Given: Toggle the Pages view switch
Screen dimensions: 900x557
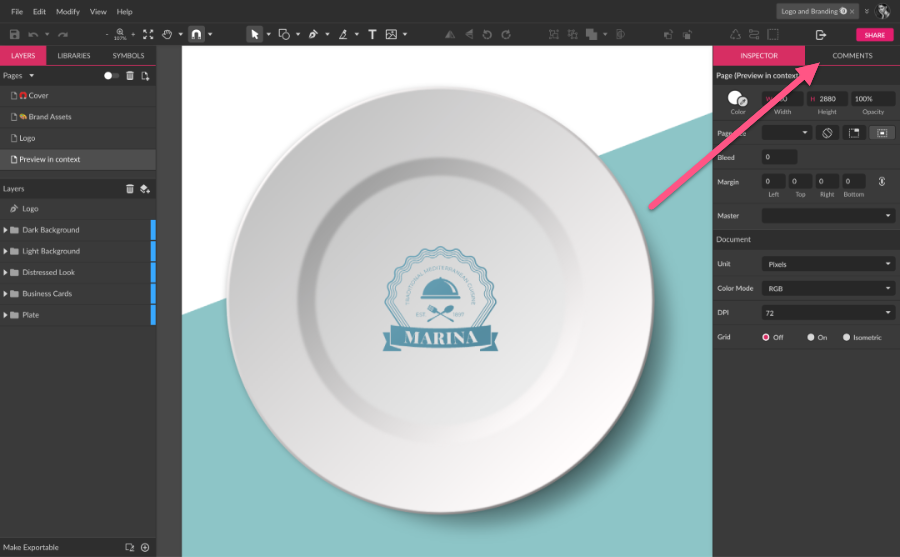Looking at the screenshot, I should 112,75.
